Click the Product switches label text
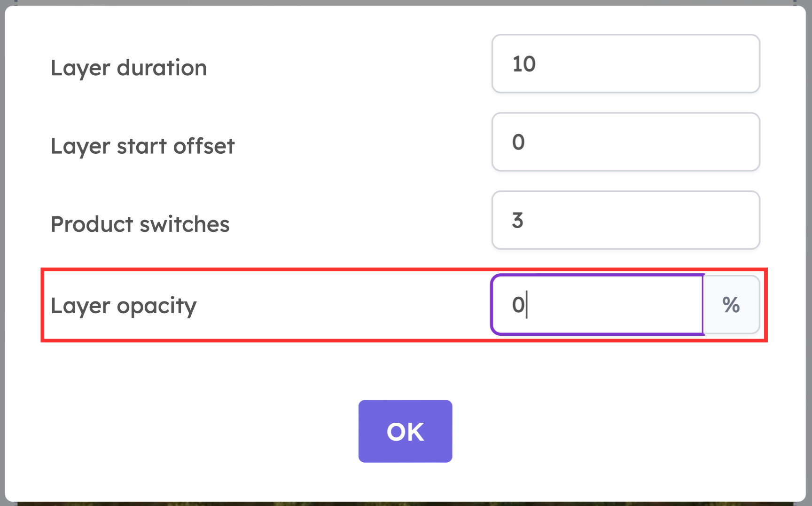The height and width of the screenshot is (506, 812). click(x=140, y=224)
